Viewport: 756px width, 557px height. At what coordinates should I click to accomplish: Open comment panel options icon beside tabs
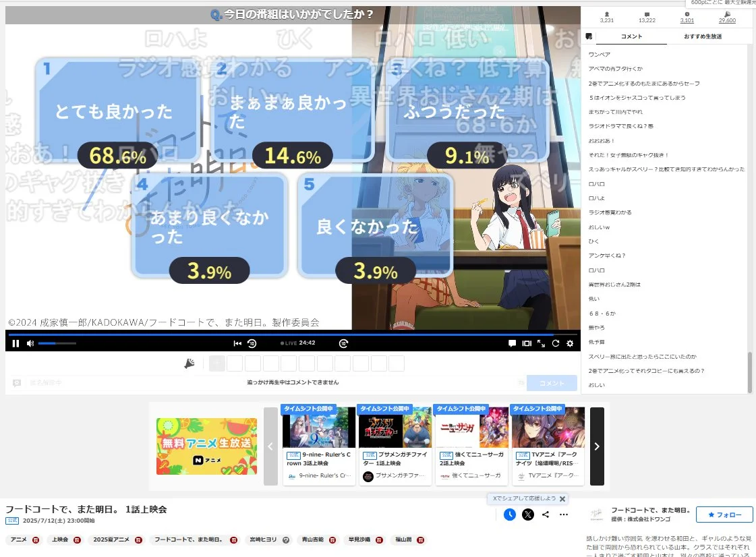589,36
